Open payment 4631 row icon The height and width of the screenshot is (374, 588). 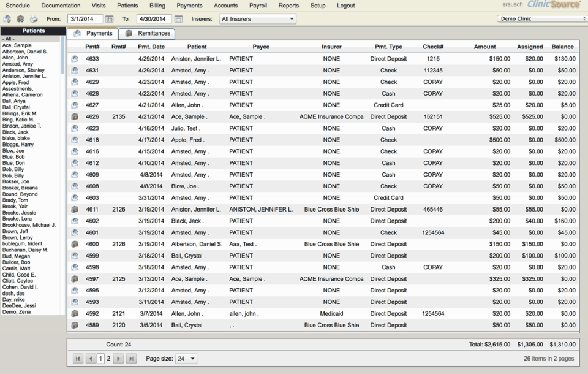click(75, 71)
